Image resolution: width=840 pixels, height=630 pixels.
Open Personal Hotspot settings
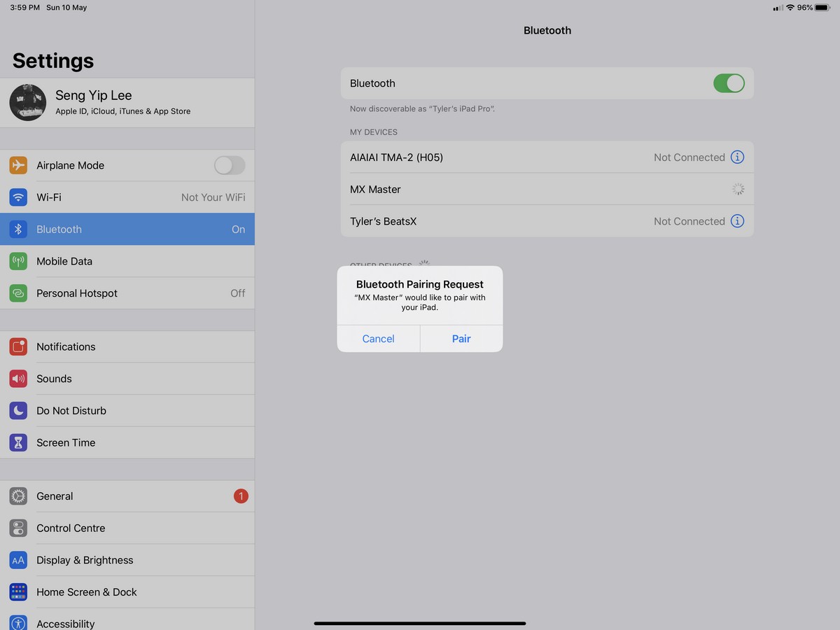(x=127, y=293)
